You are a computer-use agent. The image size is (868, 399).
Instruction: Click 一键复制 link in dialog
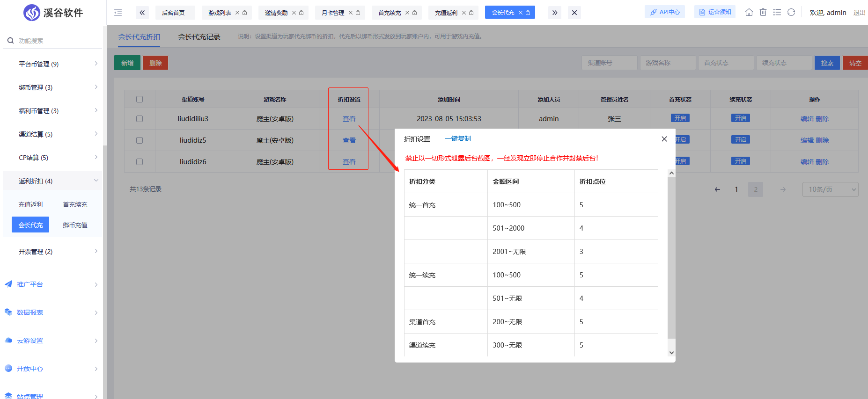[458, 139]
